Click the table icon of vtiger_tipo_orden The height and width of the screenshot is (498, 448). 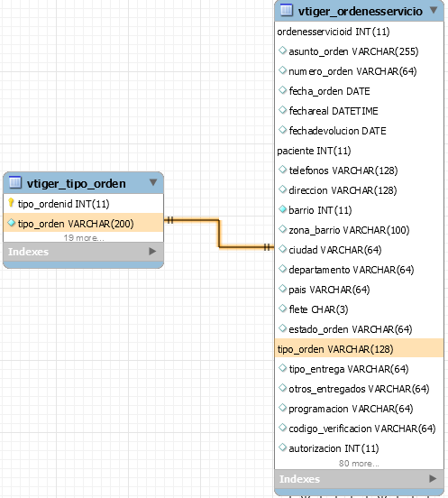[x=15, y=182]
